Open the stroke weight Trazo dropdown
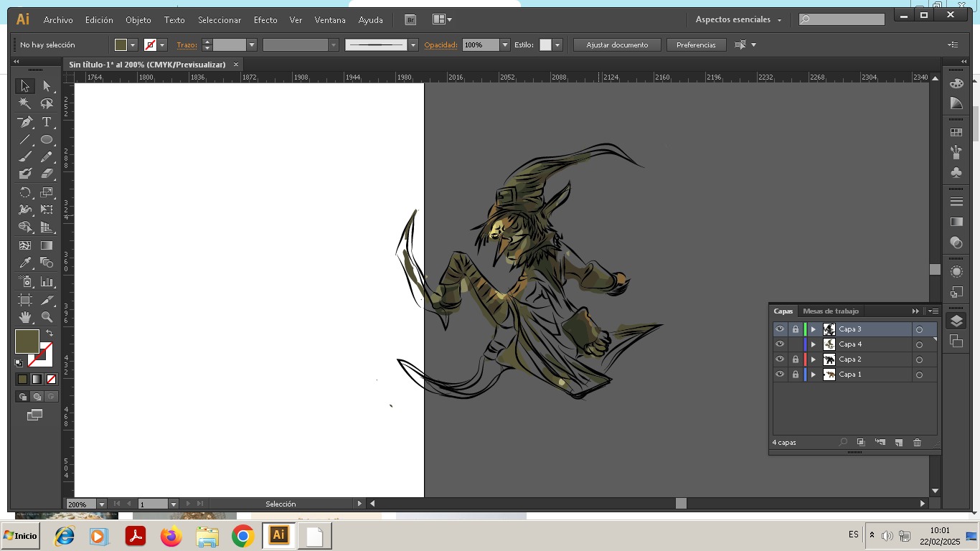This screenshot has width=980, height=551. tap(252, 44)
